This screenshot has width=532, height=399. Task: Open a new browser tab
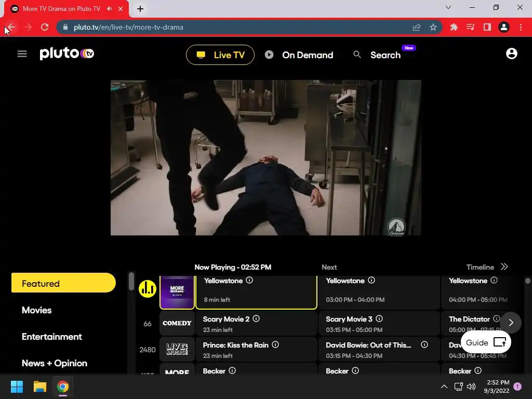(x=140, y=9)
